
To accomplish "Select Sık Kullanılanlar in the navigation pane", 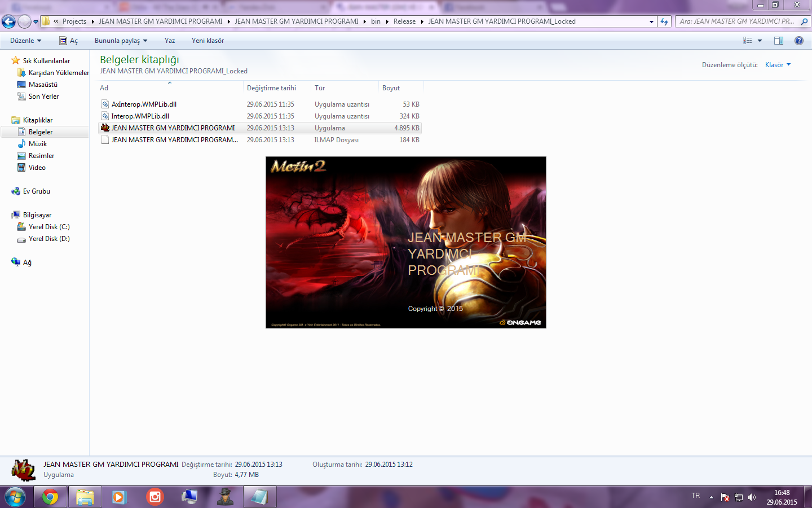I will coord(46,61).
